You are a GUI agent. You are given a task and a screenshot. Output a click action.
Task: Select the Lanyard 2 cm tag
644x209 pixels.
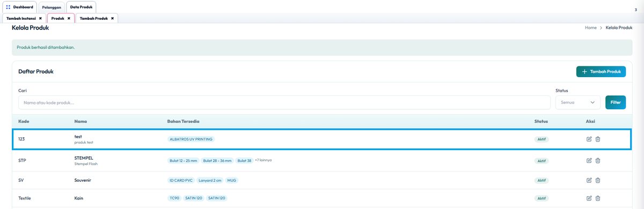(210, 180)
